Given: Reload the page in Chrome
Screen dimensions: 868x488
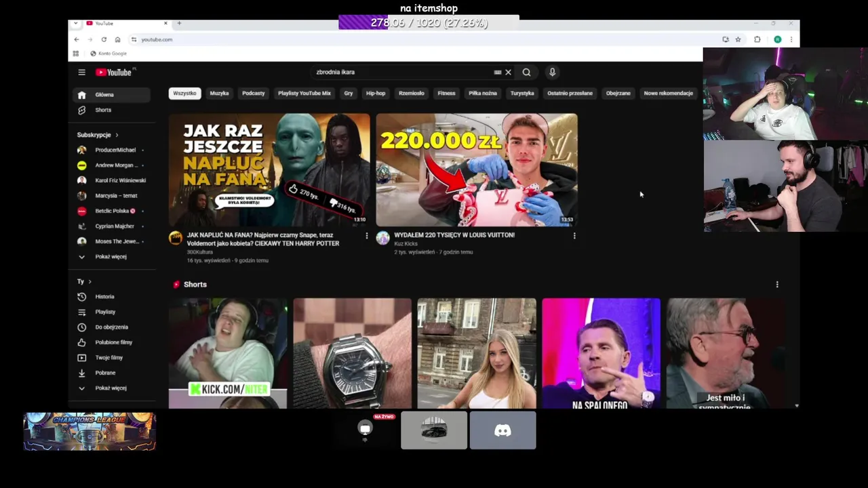Looking at the screenshot, I should click(104, 39).
